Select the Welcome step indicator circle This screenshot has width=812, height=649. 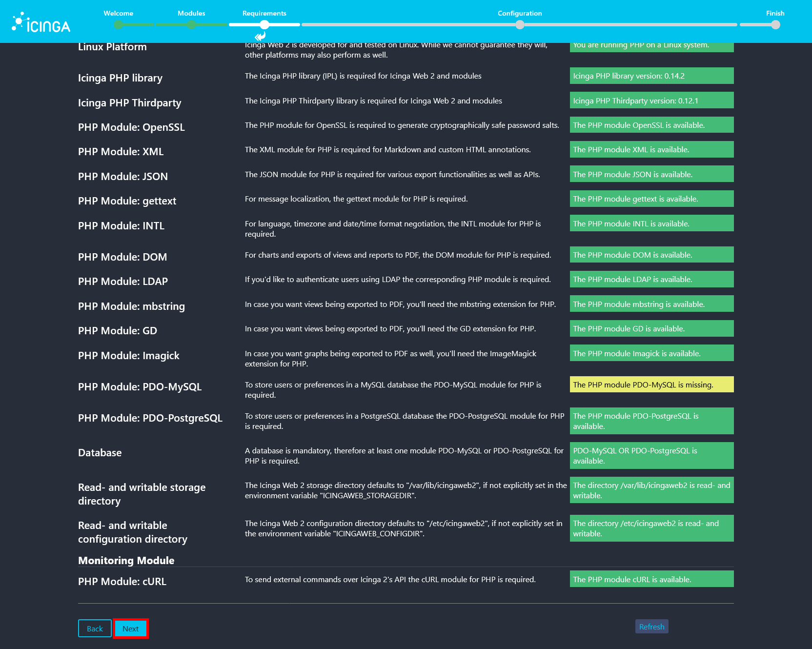118,24
